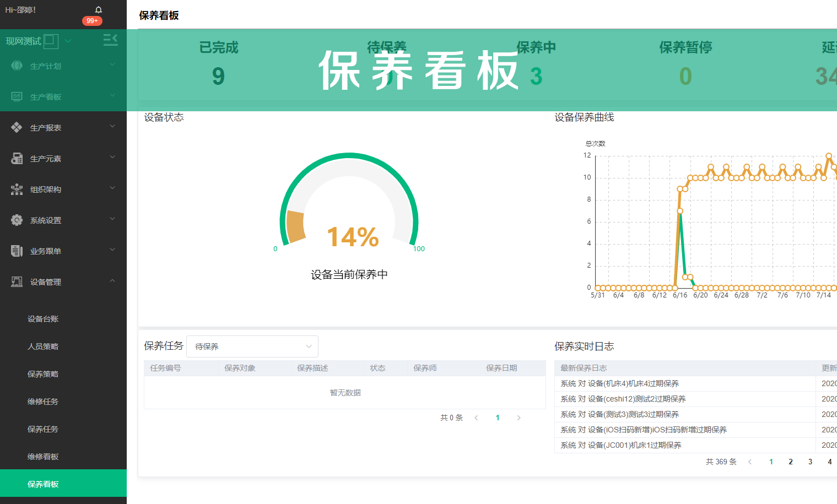The width and height of the screenshot is (837, 504).
Task: Open the 设备台账 menu item
Action: tap(43, 319)
